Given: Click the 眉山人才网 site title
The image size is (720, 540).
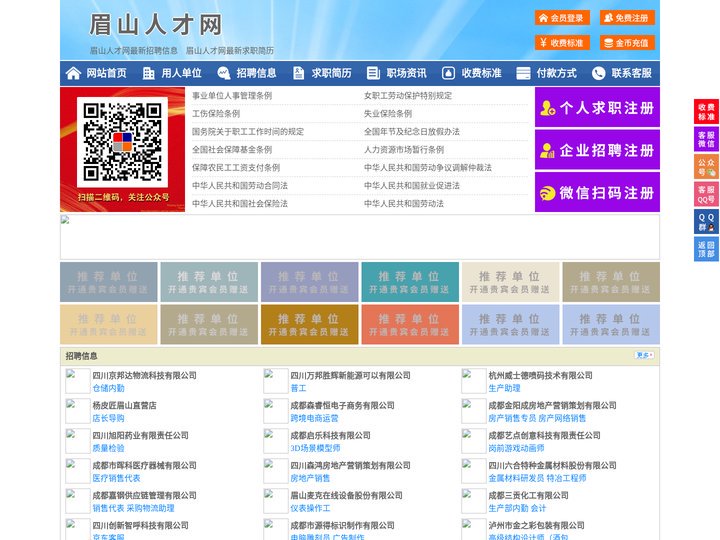Looking at the screenshot, I should [156, 25].
